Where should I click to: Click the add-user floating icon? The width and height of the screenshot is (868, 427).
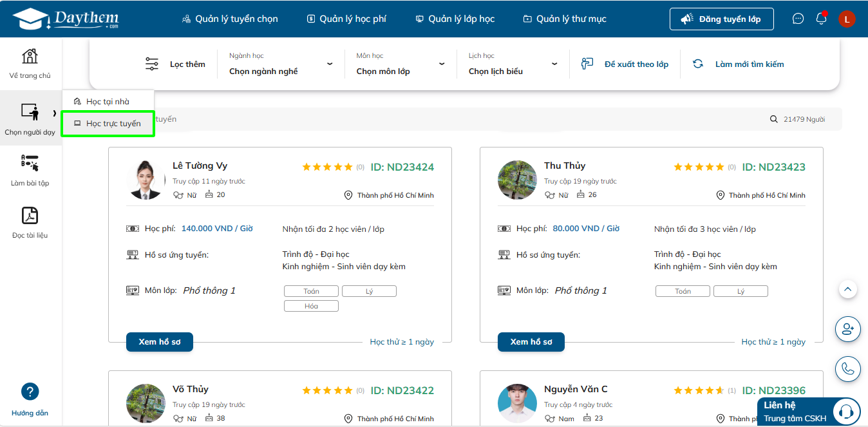[848, 329]
